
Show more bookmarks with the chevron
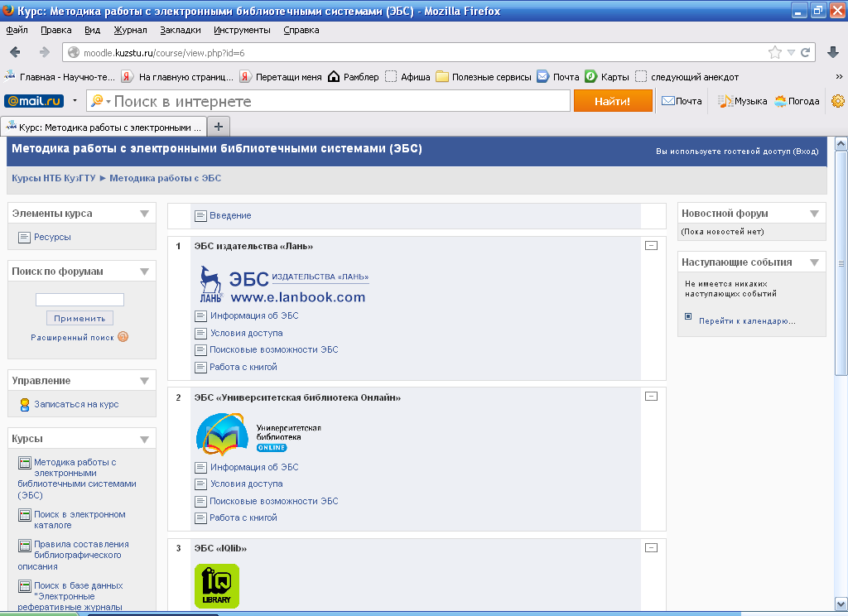(x=839, y=77)
